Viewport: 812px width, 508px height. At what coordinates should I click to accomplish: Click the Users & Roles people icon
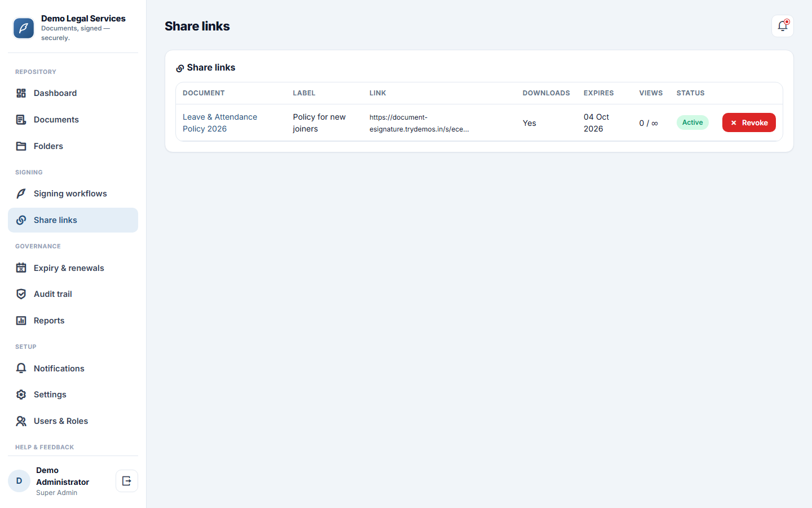21,421
